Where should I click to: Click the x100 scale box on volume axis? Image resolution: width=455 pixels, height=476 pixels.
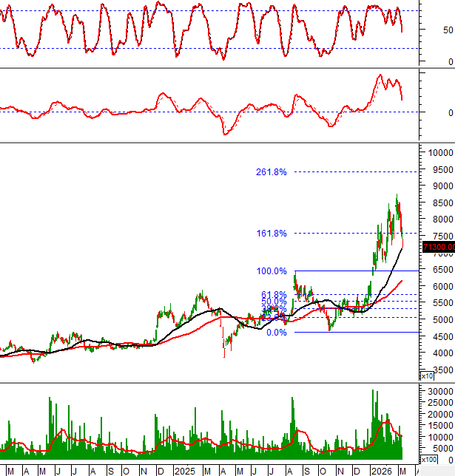coord(428,460)
